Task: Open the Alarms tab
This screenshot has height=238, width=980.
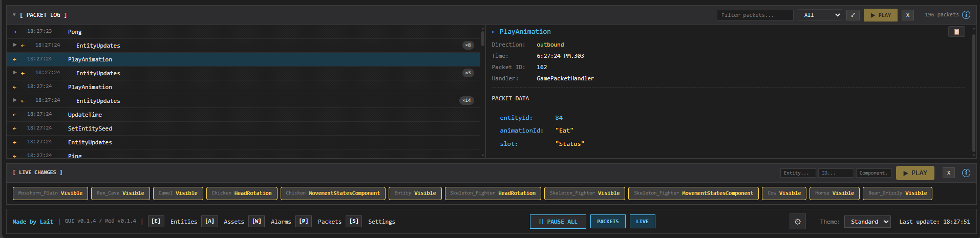Action: click(280, 222)
